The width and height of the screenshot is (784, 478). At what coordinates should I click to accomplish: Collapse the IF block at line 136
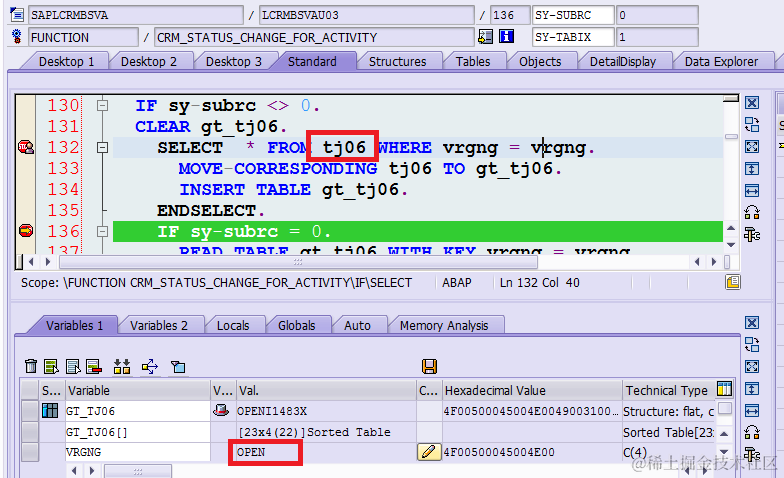[x=102, y=232]
